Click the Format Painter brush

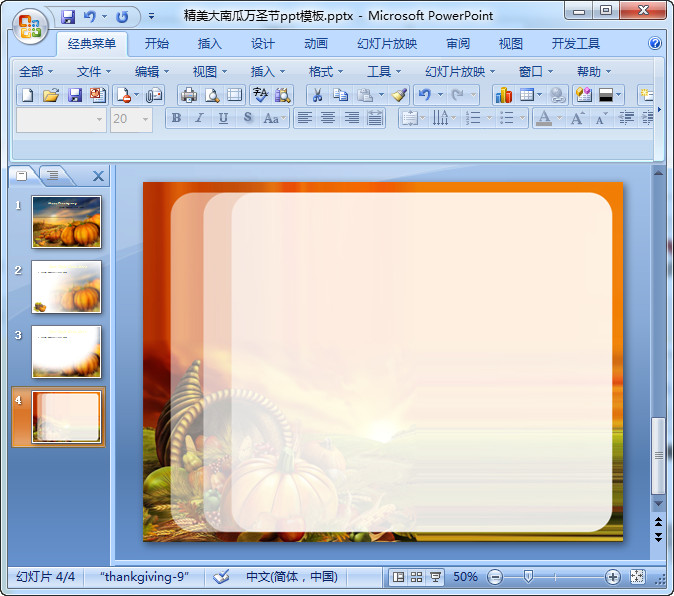click(x=399, y=95)
